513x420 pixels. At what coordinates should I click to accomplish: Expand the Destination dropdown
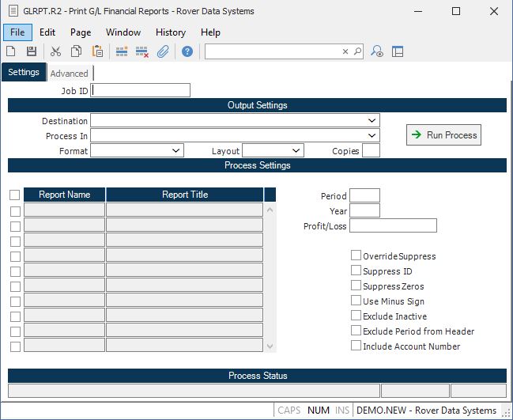coord(372,121)
